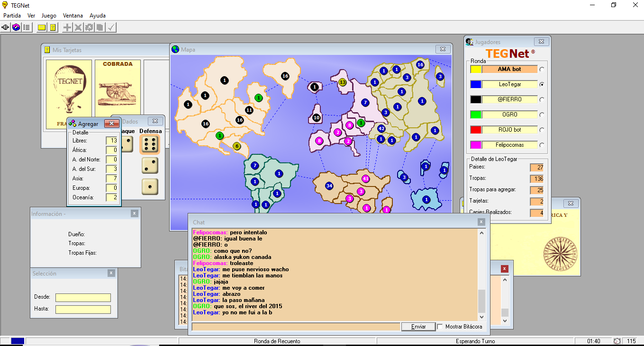Screen dimensions: 644x346
Task: Open the Juego menu
Action: pos(49,16)
